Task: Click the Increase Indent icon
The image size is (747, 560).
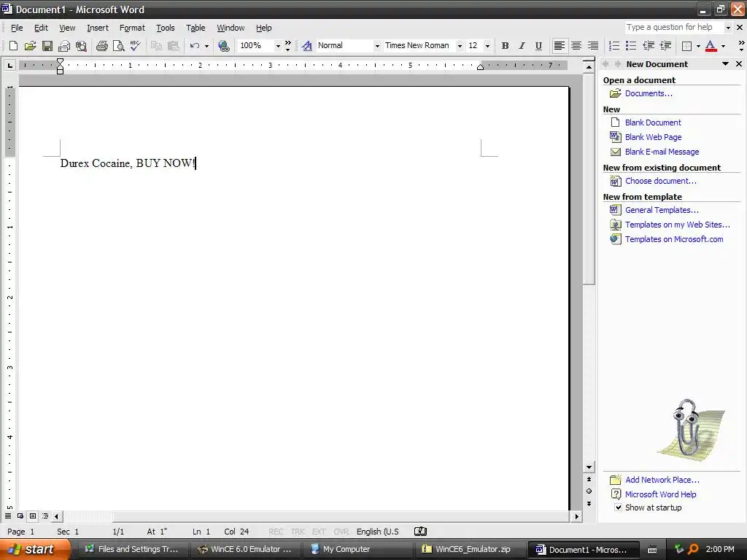Action: coord(665,46)
